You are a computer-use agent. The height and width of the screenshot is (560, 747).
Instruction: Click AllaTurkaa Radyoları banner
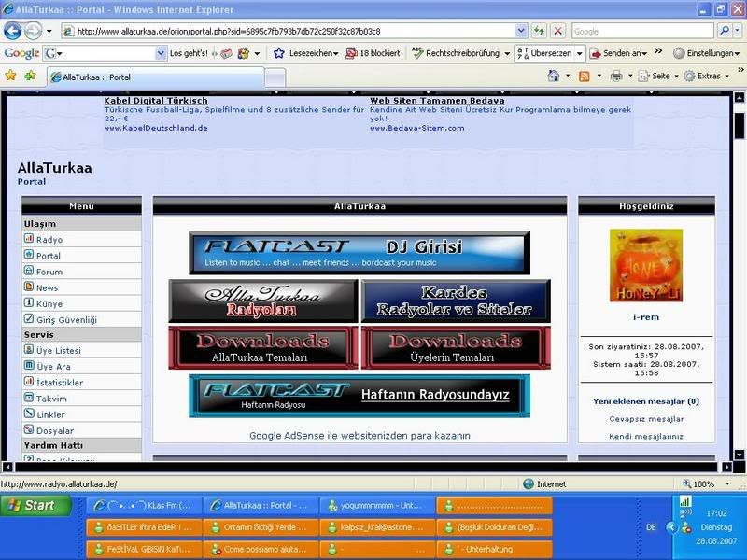point(263,301)
